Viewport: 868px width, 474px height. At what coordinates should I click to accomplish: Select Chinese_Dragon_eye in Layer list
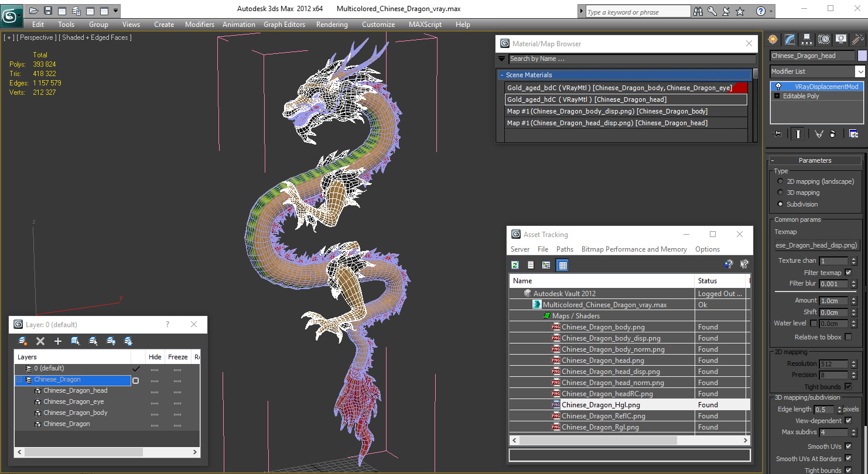74,402
